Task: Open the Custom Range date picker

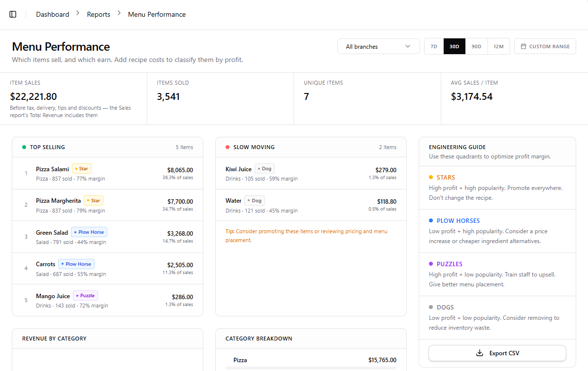Action: point(545,46)
